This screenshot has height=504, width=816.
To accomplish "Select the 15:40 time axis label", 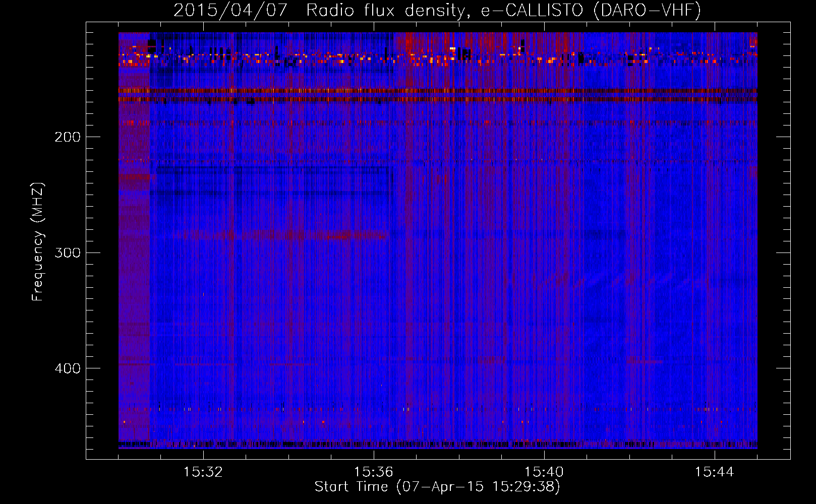I will pos(544,472).
